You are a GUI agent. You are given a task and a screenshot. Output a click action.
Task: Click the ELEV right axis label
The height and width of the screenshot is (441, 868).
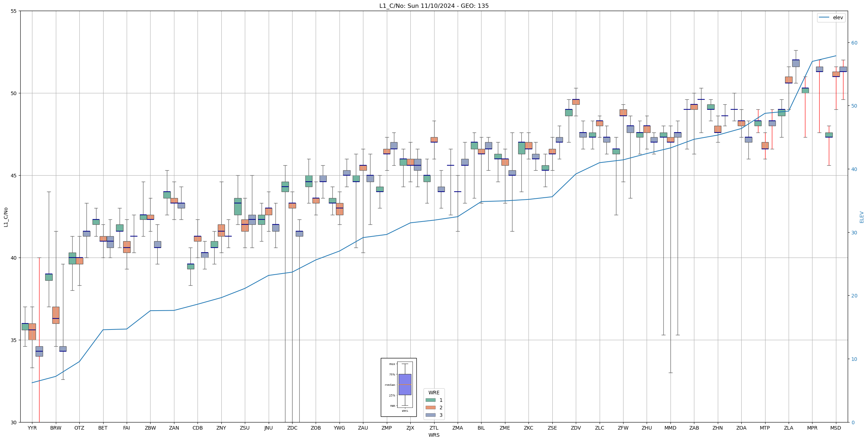[x=862, y=217]
